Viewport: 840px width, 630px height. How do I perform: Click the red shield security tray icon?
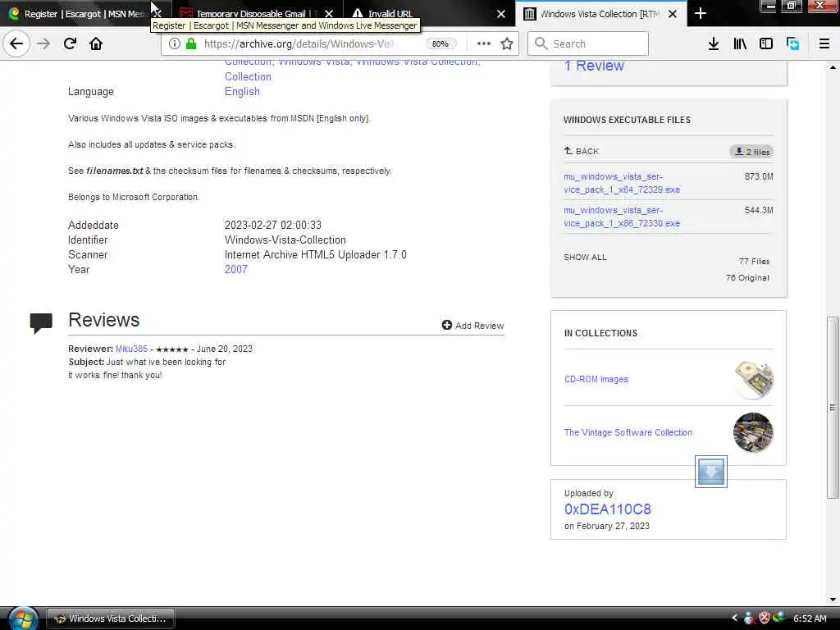click(765, 619)
